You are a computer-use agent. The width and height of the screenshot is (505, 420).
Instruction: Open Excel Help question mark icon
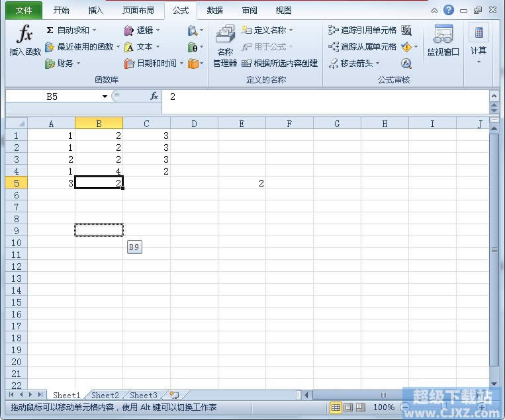pos(448,11)
